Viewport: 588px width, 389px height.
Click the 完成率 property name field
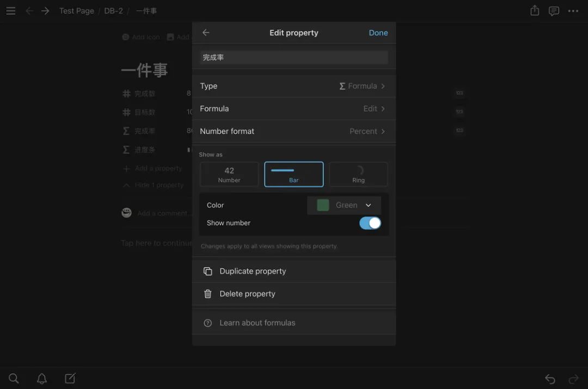click(x=294, y=57)
